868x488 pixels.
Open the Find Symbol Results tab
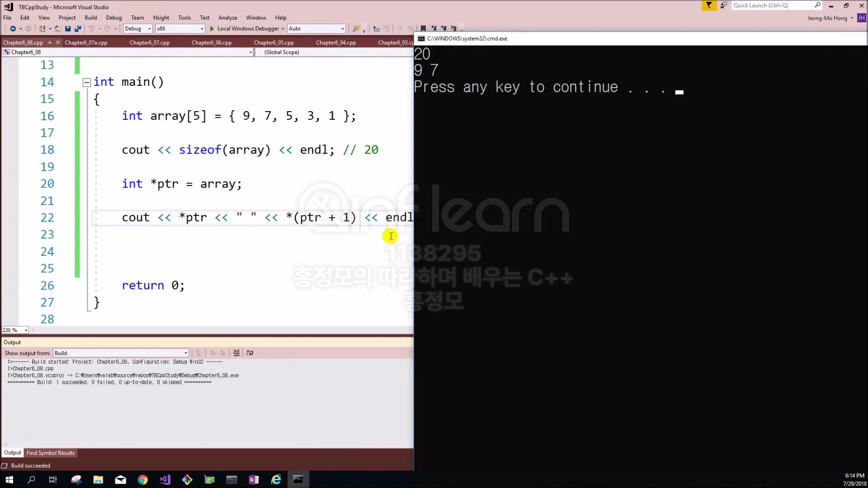50,453
